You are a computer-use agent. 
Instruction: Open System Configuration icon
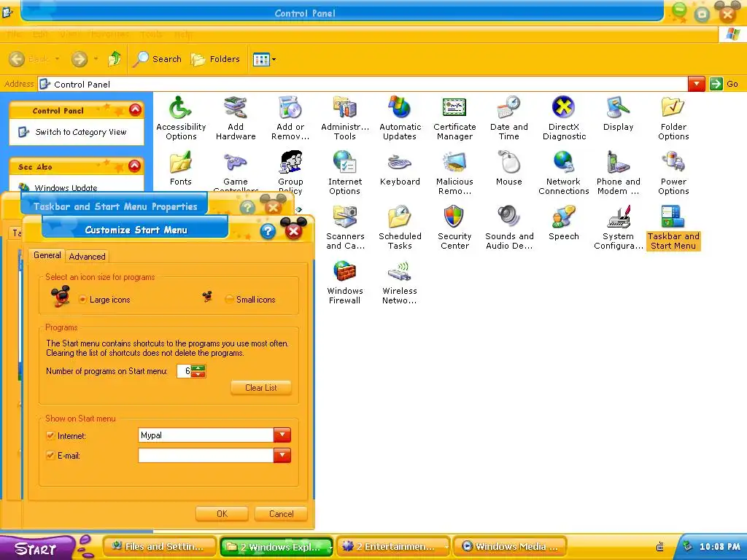[x=619, y=227]
